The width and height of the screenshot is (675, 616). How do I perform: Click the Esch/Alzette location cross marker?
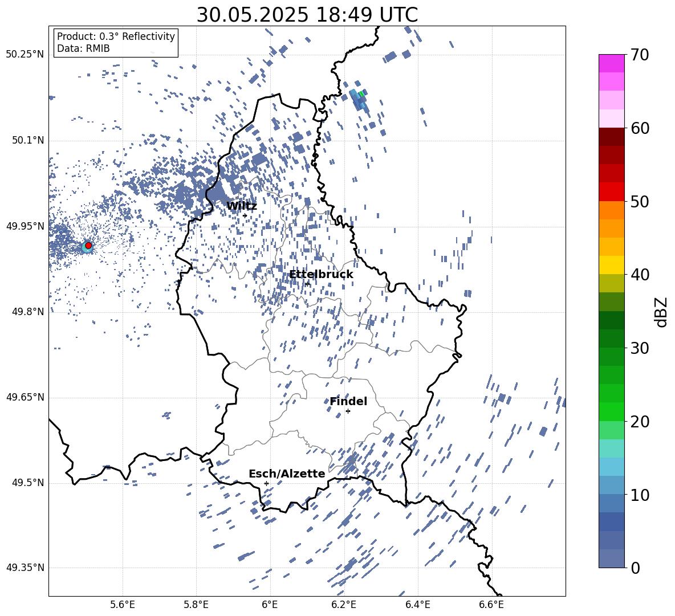(266, 483)
